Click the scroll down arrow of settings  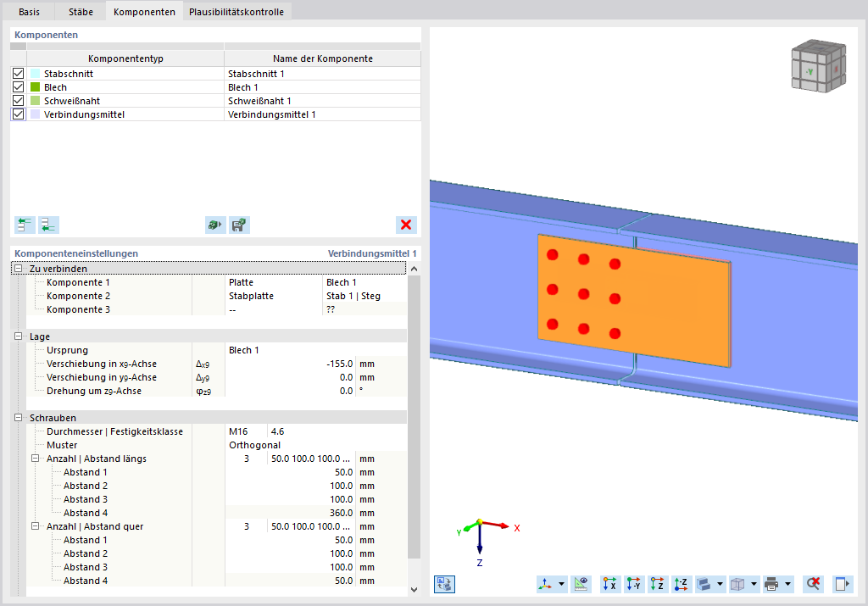click(x=414, y=590)
